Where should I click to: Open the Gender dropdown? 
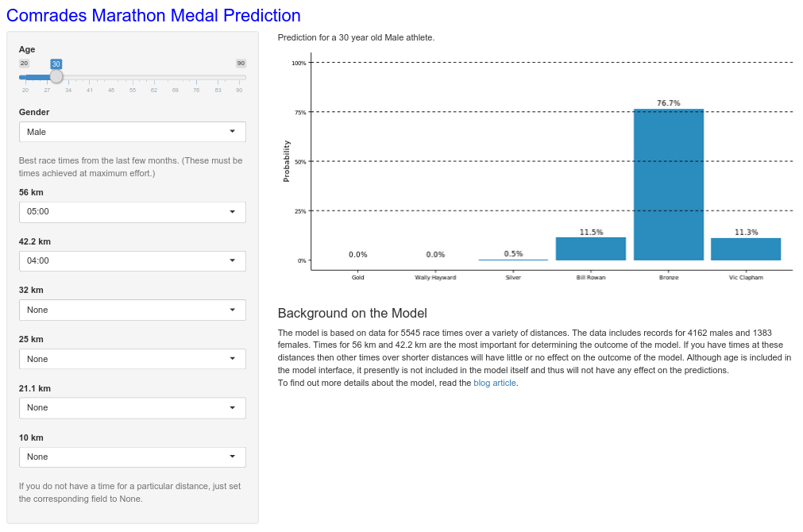[x=131, y=132]
